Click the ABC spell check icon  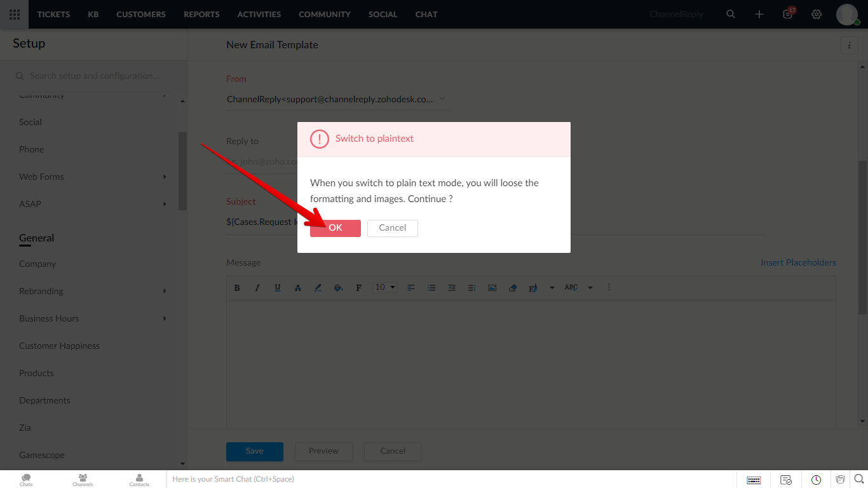(571, 288)
